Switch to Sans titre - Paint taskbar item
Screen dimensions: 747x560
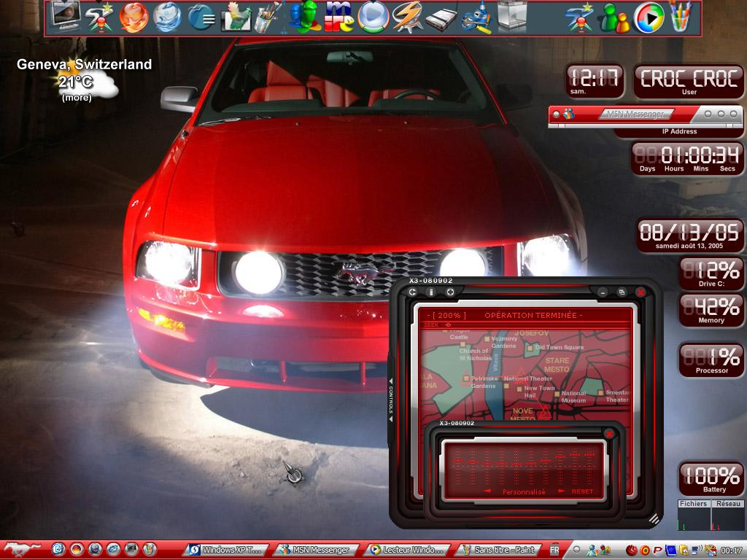click(499, 550)
